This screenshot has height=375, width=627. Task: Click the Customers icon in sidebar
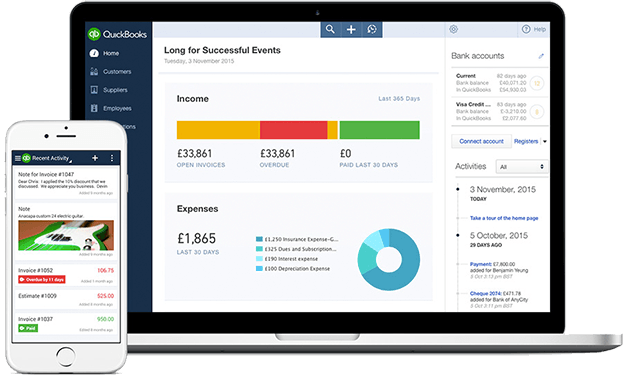[94, 72]
